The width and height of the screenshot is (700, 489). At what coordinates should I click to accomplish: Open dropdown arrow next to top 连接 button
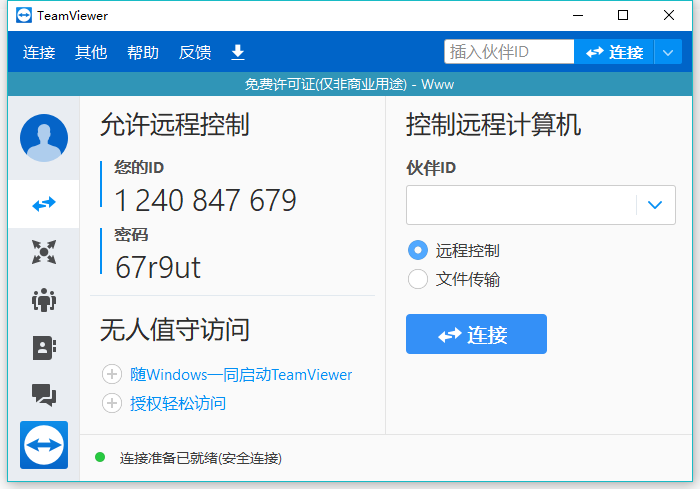(668, 52)
